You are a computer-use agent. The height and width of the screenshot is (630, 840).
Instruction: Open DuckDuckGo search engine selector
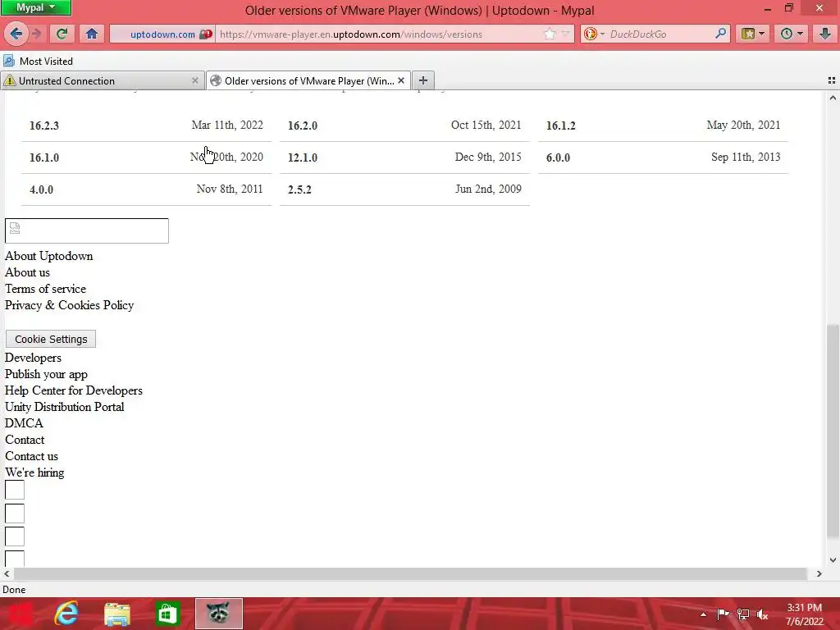tap(594, 34)
